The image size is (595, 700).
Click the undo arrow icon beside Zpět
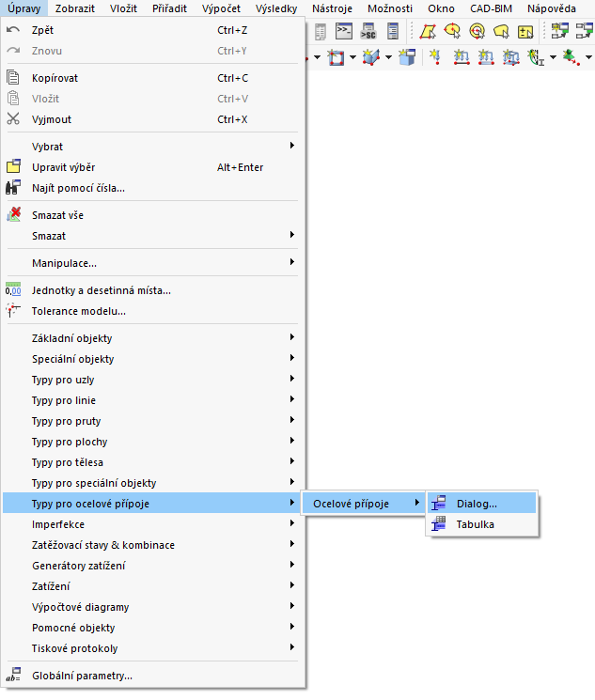[x=13, y=30]
